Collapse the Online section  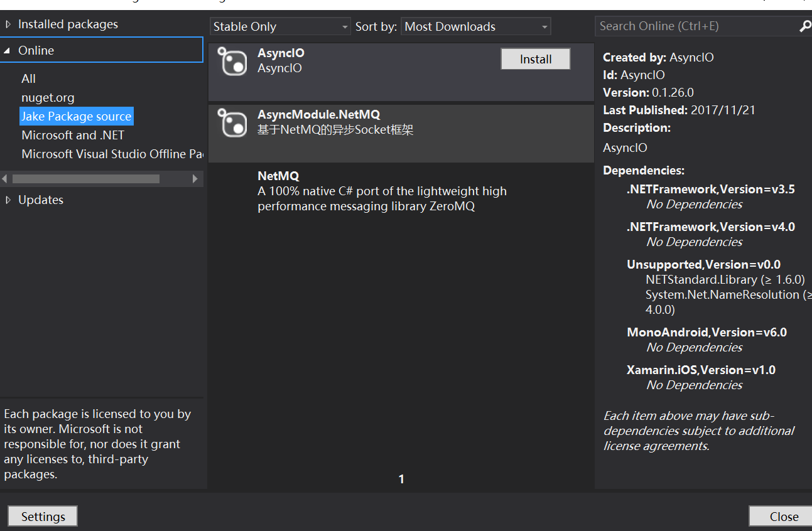7,51
